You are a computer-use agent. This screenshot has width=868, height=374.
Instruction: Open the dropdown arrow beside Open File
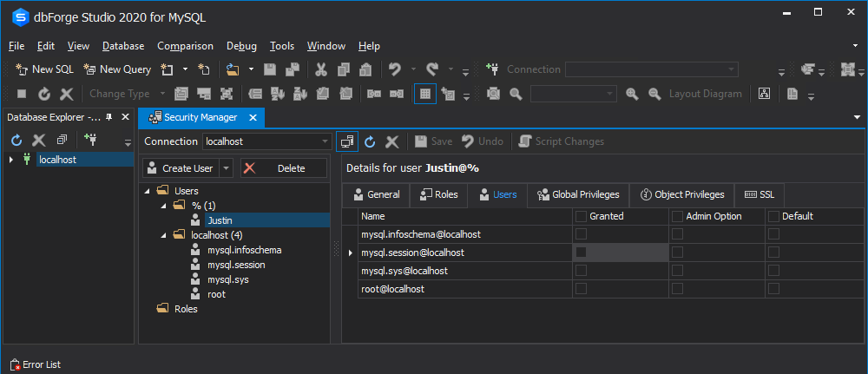click(x=251, y=69)
